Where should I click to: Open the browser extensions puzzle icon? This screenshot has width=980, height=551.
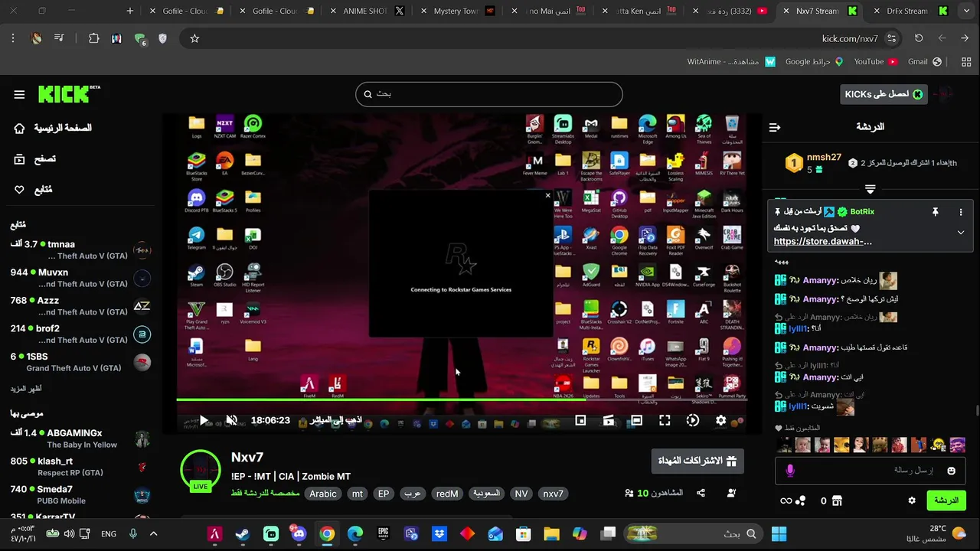point(93,38)
